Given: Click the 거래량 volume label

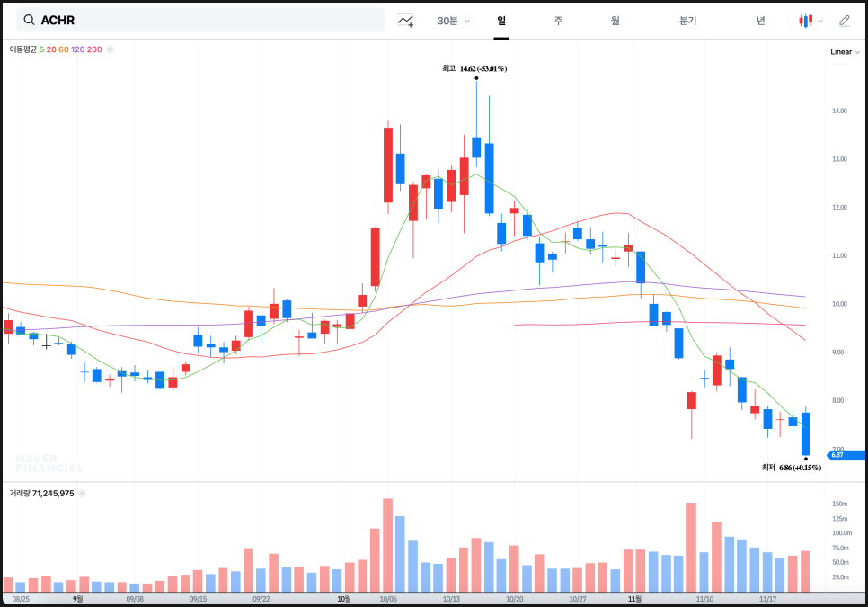Looking at the screenshot, I should (19, 494).
